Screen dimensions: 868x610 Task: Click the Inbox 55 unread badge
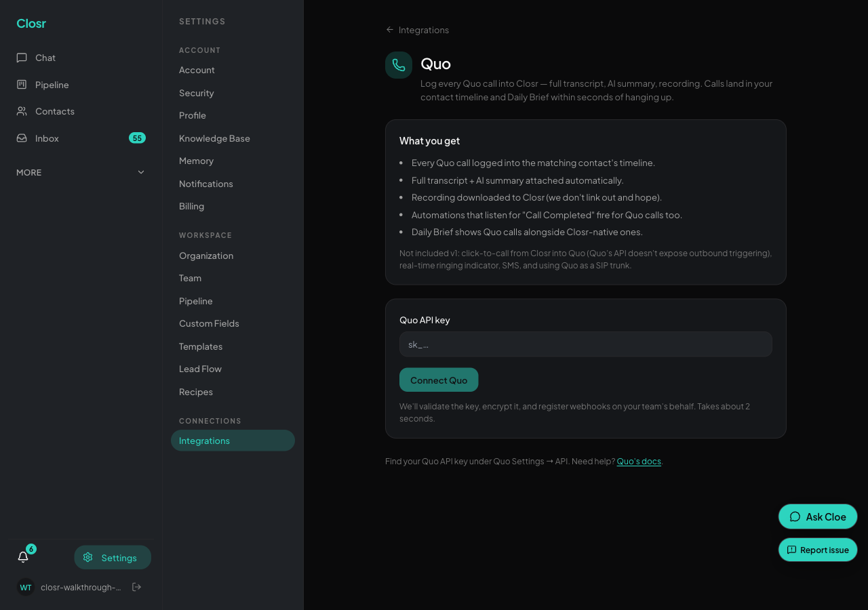pyautogui.click(x=137, y=138)
